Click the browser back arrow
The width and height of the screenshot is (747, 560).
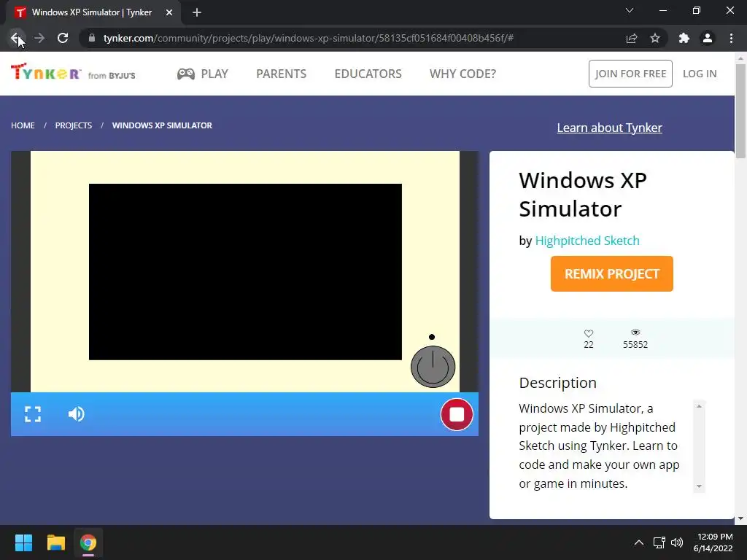(16, 38)
